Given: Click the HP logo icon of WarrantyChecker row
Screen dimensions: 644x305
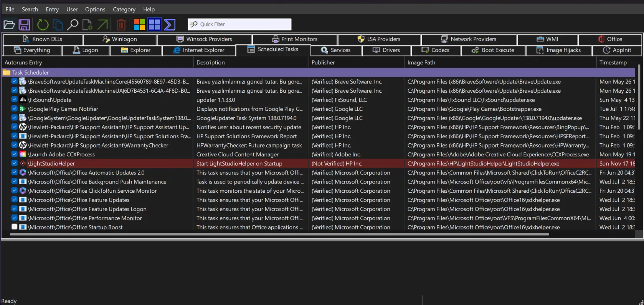Looking at the screenshot, I should point(23,145).
